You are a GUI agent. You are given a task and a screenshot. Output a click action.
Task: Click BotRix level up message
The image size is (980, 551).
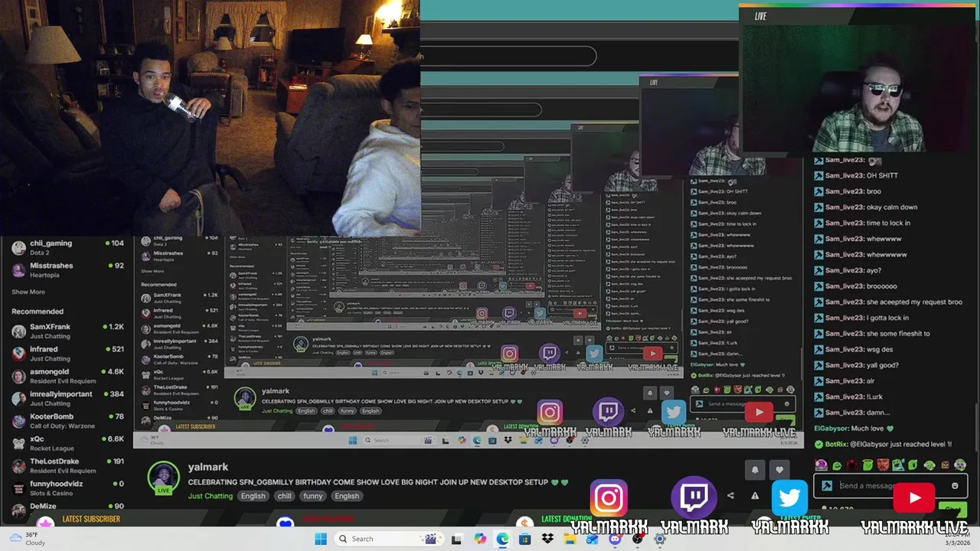pyautogui.click(x=883, y=444)
